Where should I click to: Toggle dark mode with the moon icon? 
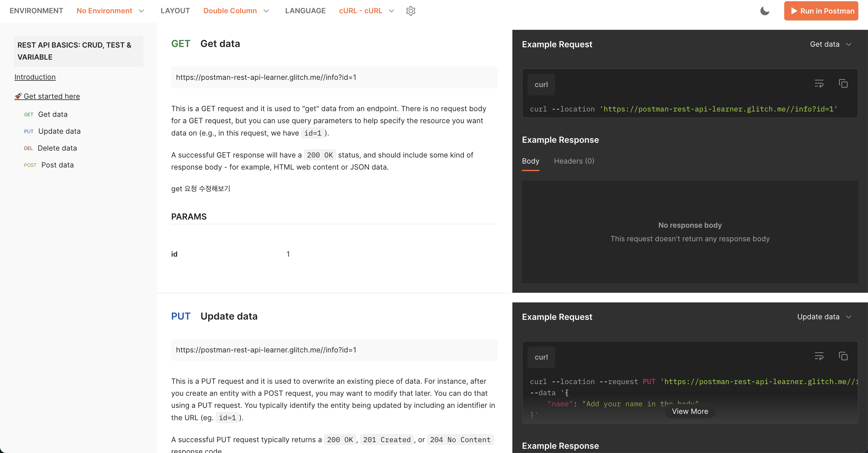(765, 11)
